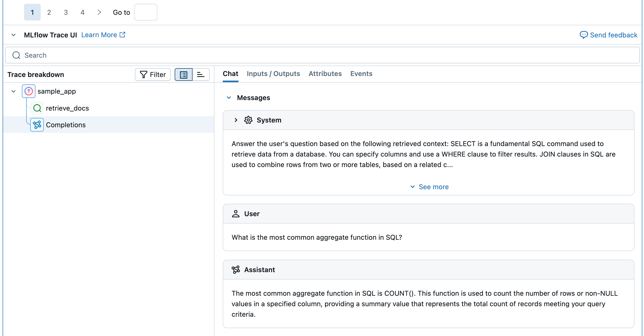
Task: Collapse the MLflow Trace UI section
Action: click(x=14, y=35)
